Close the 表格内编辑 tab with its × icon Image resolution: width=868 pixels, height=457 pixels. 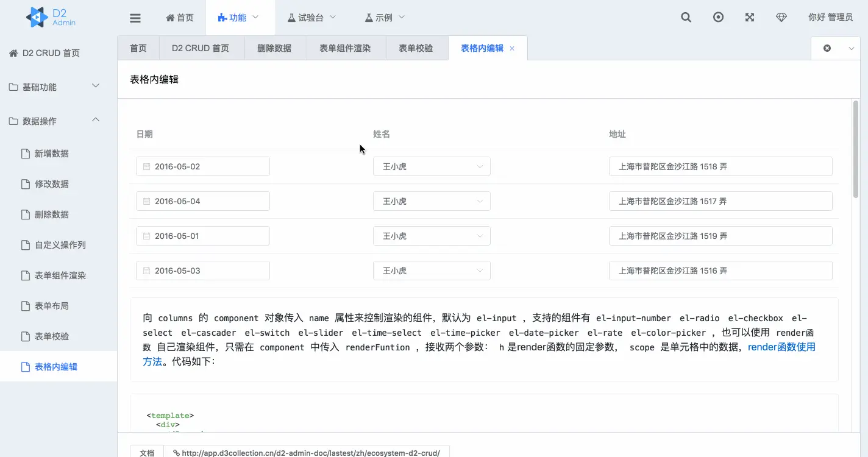[x=511, y=48]
